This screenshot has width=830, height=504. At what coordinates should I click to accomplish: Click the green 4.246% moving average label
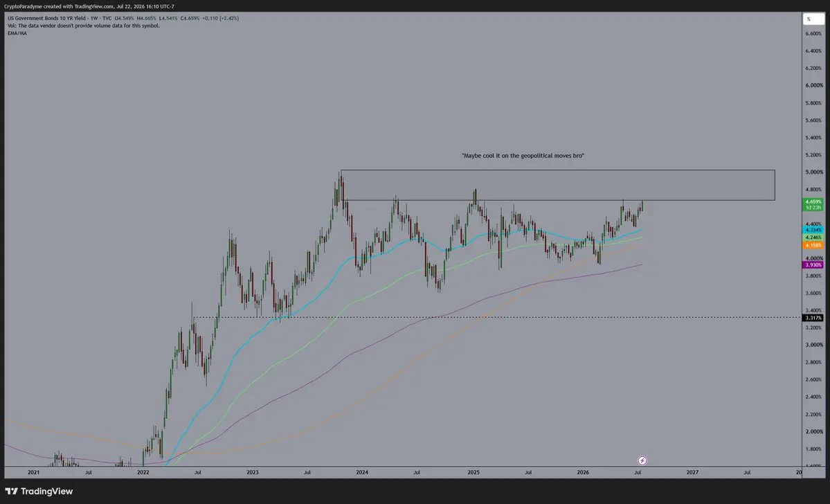point(813,237)
